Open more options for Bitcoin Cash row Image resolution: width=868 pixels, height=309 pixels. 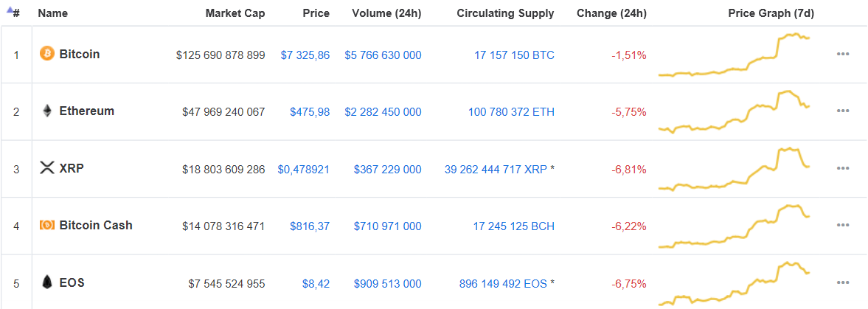pos(842,225)
